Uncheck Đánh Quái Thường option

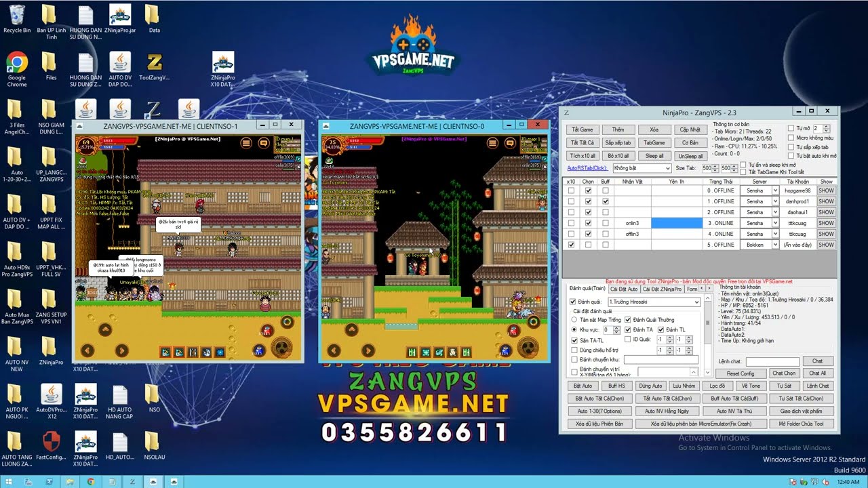(628, 320)
